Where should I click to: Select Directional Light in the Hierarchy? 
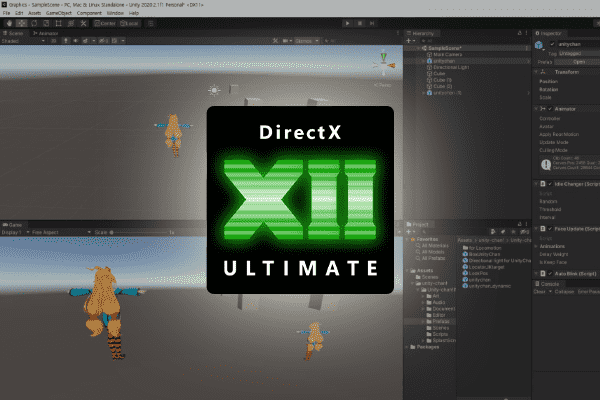click(451, 67)
